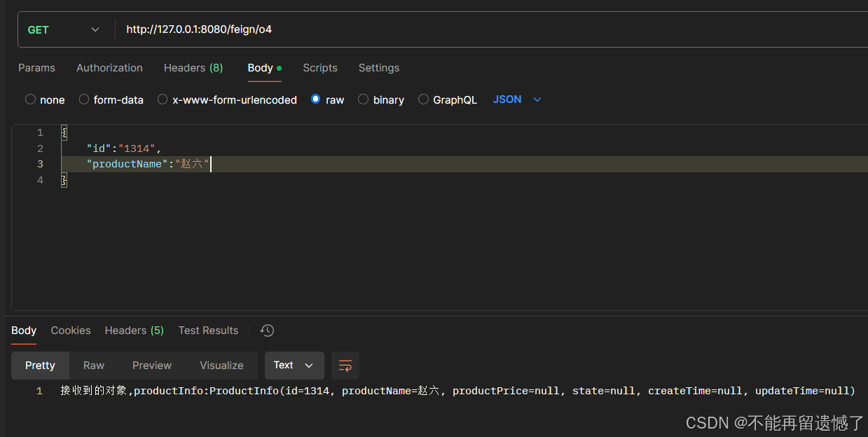Click the line wrap icon beside Text dropdown
The width and height of the screenshot is (868, 437).
click(x=345, y=365)
